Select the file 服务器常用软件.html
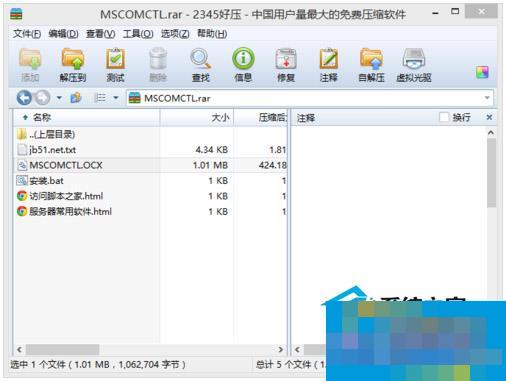Viewport: 506px width, 381px height. point(150,211)
